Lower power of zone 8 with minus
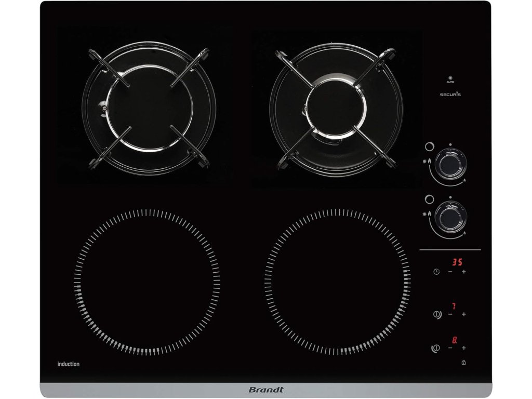The height and width of the screenshot is (399, 532). [x=450, y=348]
